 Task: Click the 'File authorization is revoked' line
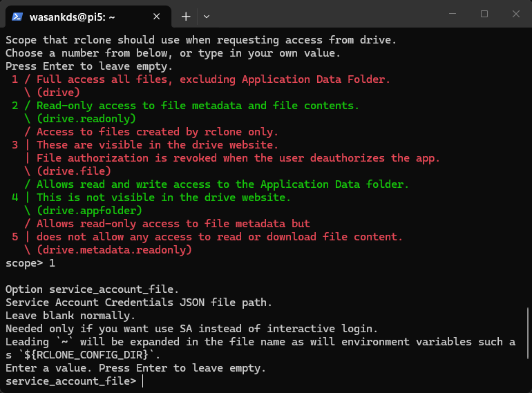click(238, 158)
